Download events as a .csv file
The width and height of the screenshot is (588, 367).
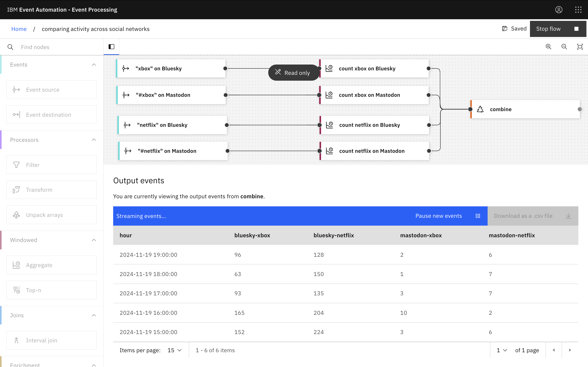[532, 216]
